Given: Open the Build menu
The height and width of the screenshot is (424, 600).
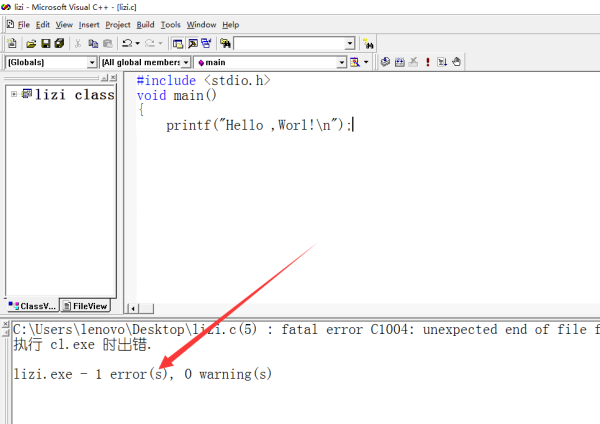Looking at the screenshot, I should pyautogui.click(x=146, y=24).
